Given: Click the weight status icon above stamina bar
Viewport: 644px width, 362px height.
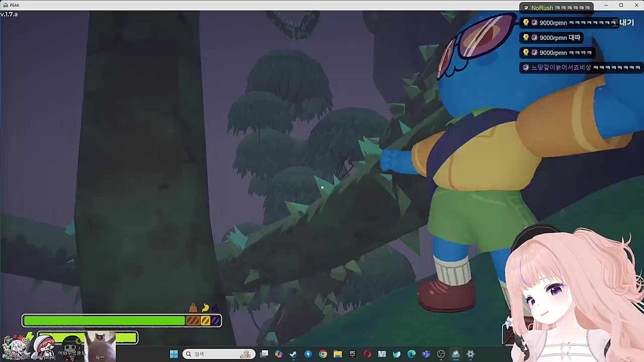Looking at the screenshot, I should click(x=193, y=308).
